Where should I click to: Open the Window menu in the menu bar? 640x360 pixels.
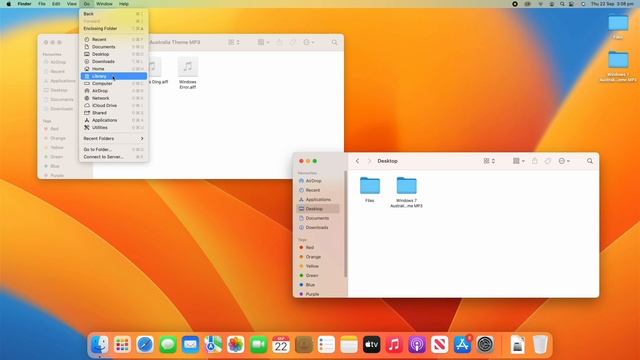(x=104, y=4)
